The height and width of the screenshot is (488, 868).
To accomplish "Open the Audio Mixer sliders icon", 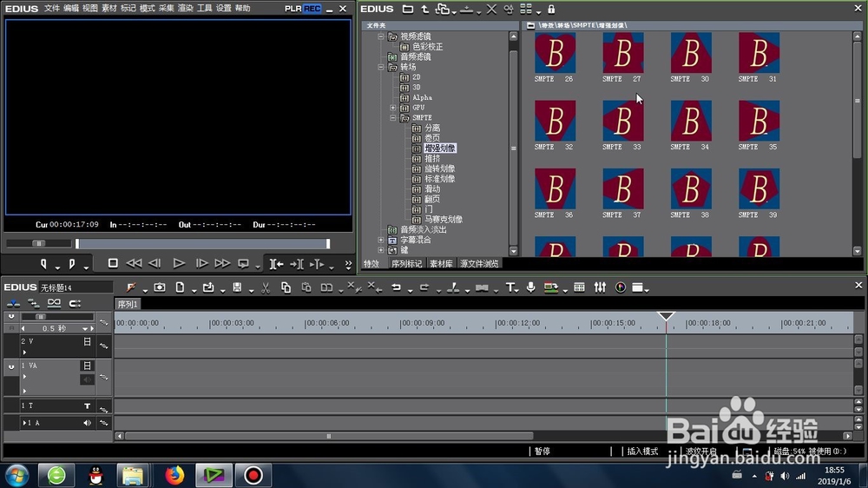I will click(x=600, y=287).
